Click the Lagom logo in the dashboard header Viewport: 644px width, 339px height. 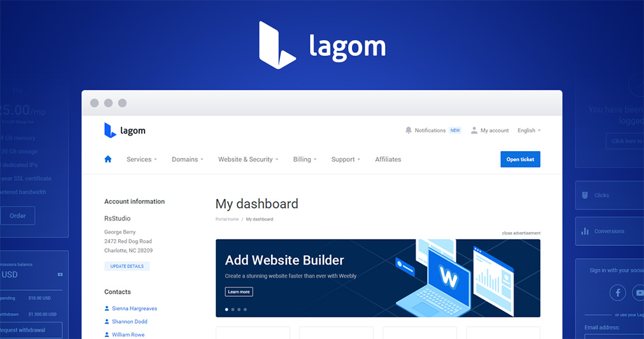pyautogui.click(x=125, y=131)
